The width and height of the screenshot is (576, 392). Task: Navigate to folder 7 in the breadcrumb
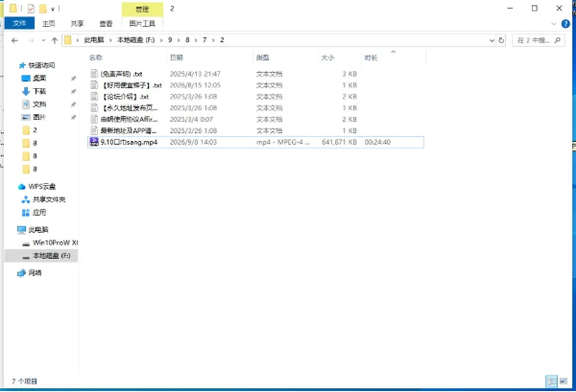(205, 40)
